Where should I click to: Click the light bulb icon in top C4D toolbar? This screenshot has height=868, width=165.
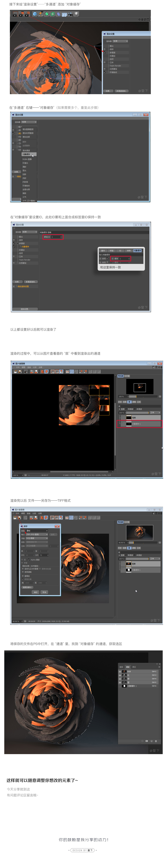pos(77,14)
